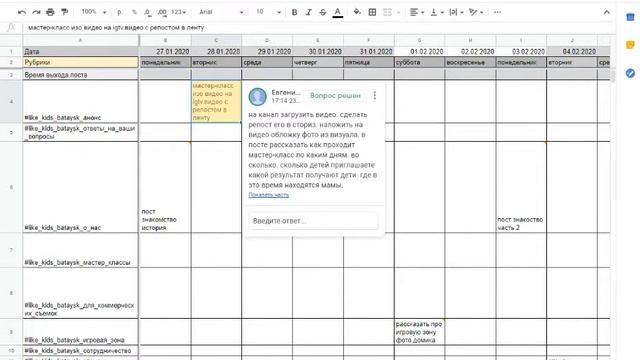Click into the formula bar text
The width and height of the screenshot is (640, 360).
116,27
